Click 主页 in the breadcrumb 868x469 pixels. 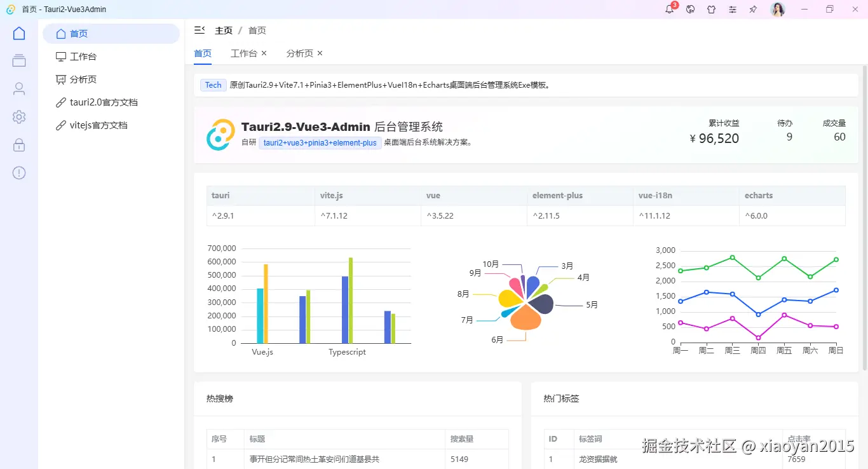click(225, 29)
